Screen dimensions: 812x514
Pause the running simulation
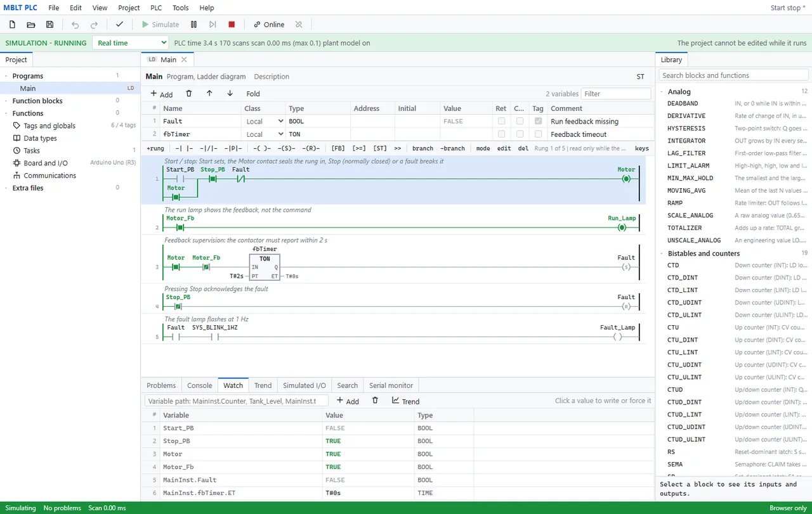[194, 25]
